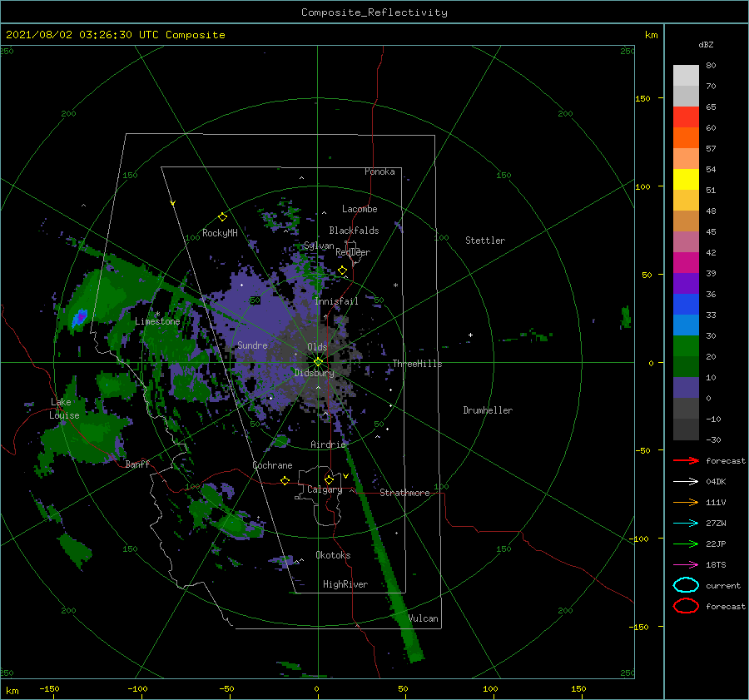Click the radar center diamond above Didsbury
Screen dimensions: 749x700
318,362
